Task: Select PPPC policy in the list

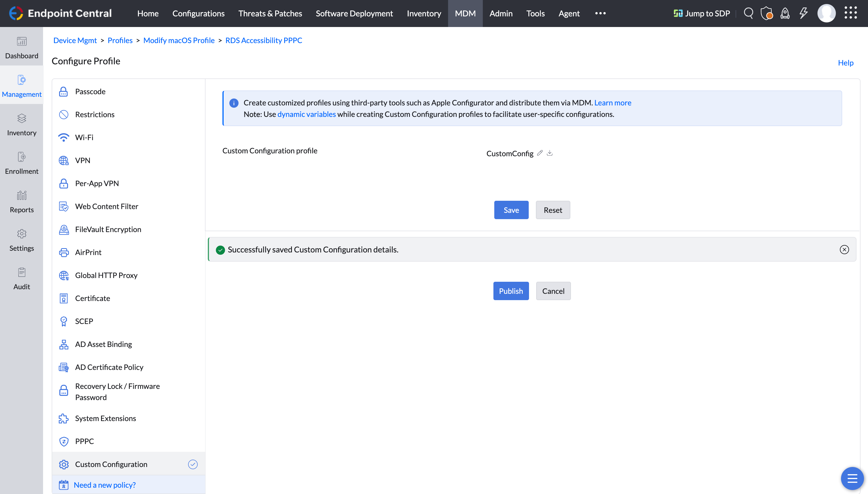Action: 84,441
